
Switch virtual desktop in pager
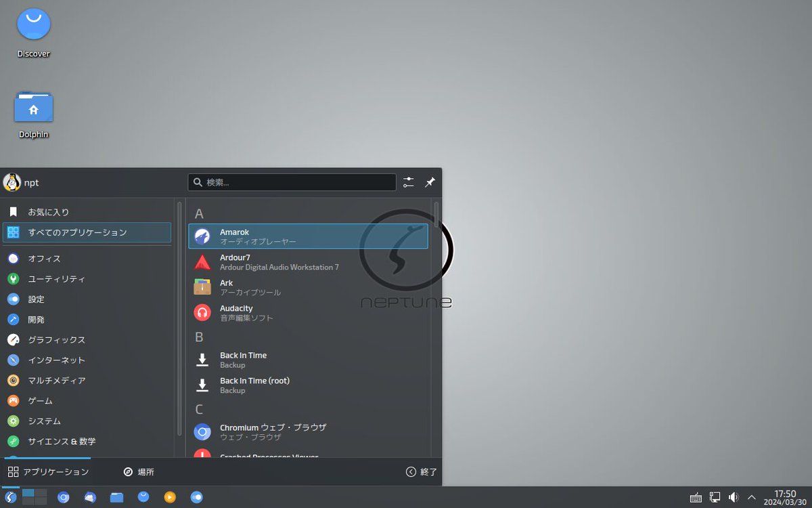[x=35, y=496]
